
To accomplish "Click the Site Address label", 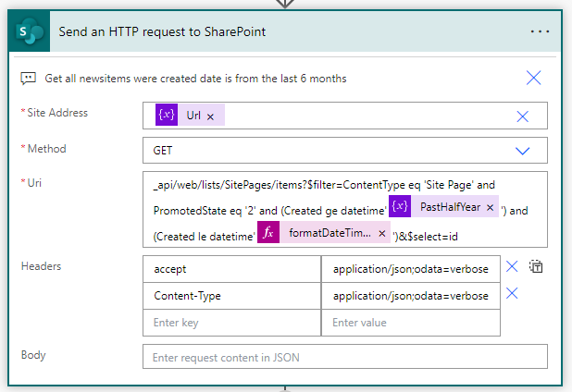I will (57, 113).
